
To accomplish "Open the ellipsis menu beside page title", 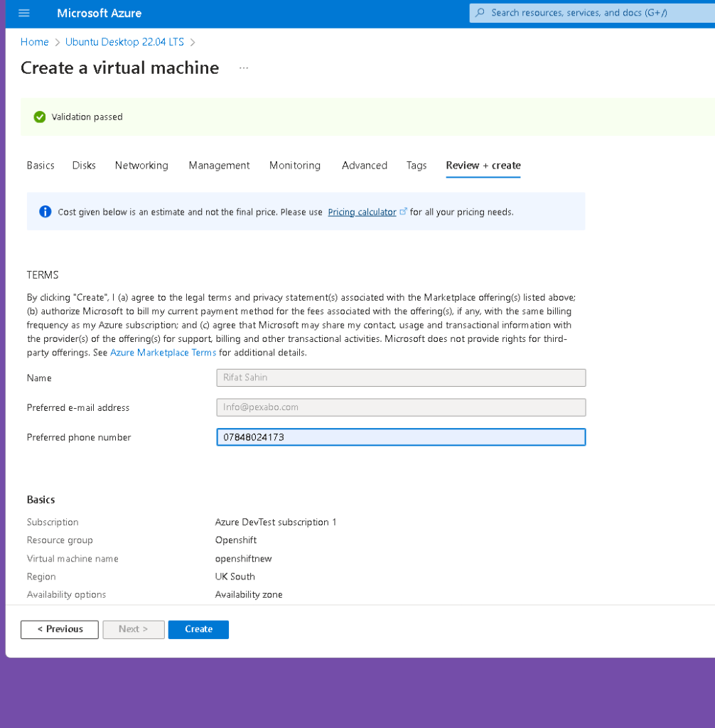I will (244, 68).
